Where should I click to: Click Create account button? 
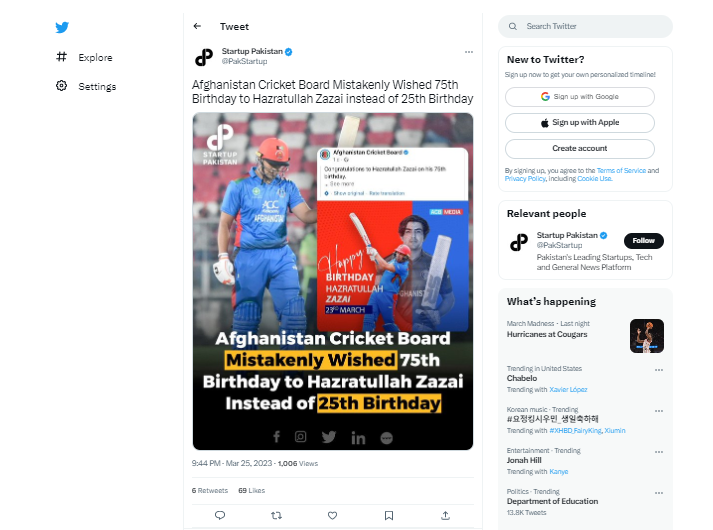click(x=580, y=149)
